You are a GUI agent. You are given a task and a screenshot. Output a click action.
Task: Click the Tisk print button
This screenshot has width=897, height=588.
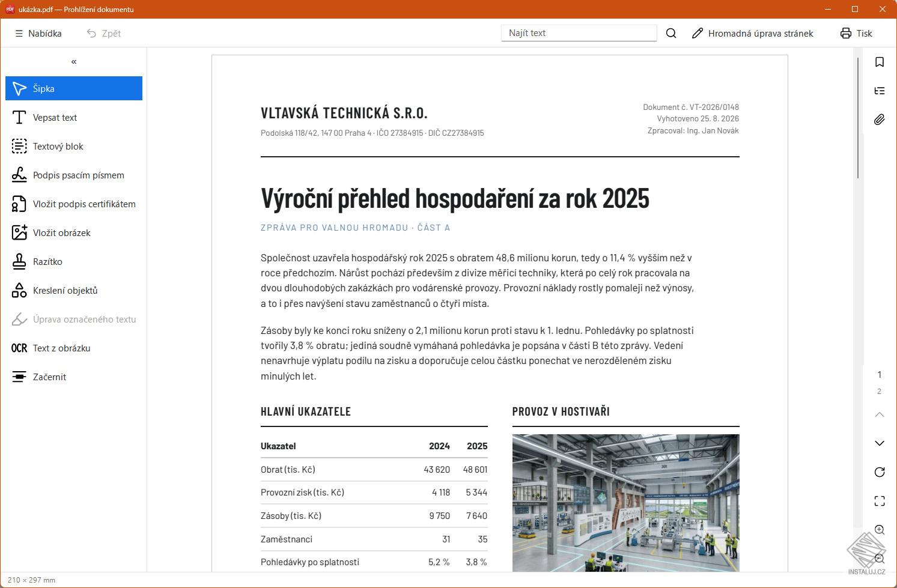[856, 33]
